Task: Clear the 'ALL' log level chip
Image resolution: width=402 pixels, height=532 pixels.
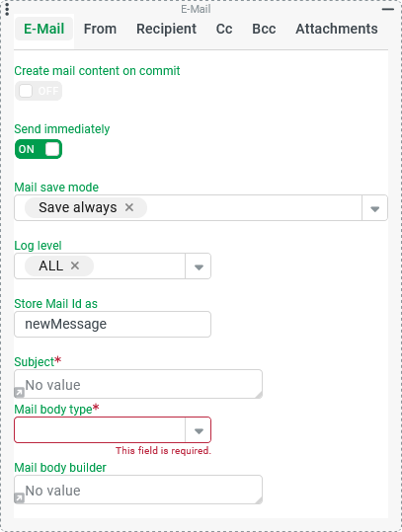Action: pos(75,266)
